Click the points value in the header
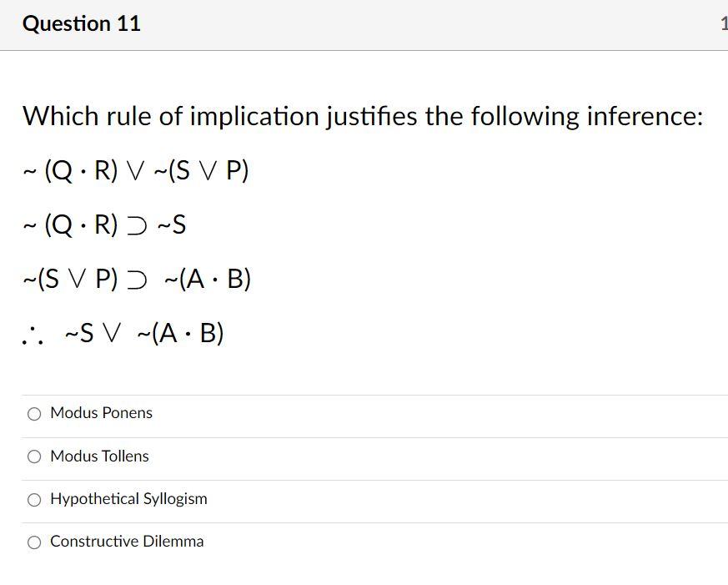The image size is (728, 585). [x=722, y=23]
